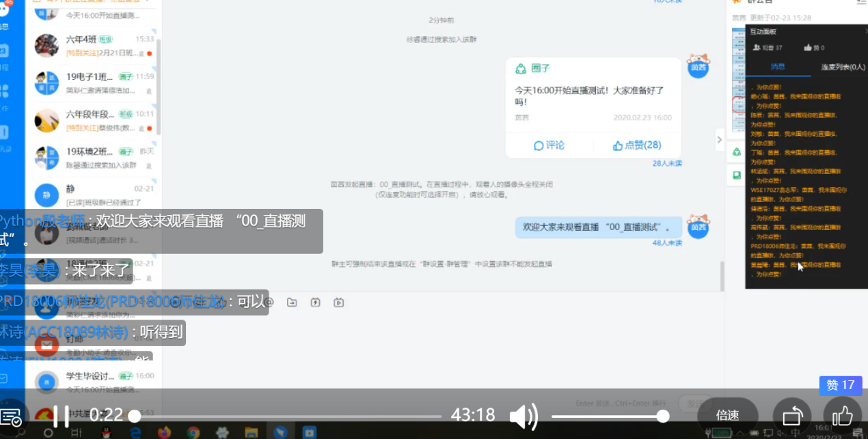The height and width of the screenshot is (439, 868).
Task: Click the 评论 comment button on post
Action: click(x=550, y=145)
